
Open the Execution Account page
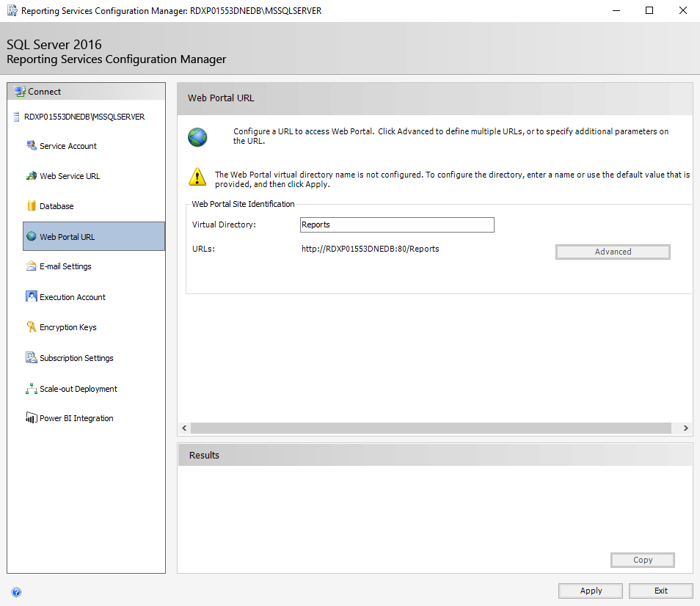coord(73,297)
